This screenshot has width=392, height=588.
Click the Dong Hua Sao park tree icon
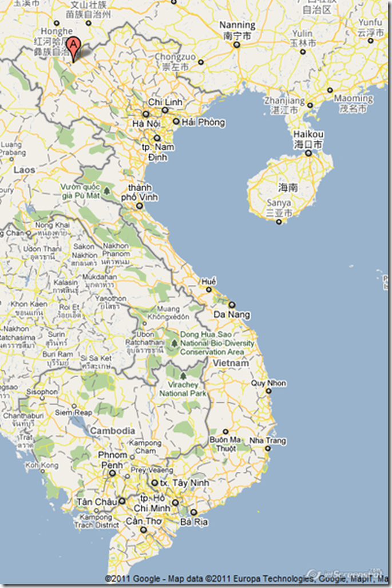click(x=175, y=343)
